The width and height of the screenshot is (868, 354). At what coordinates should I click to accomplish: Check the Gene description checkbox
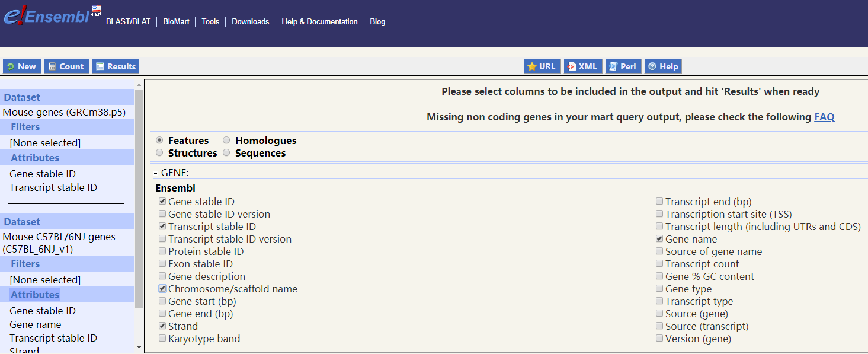(162, 276)
